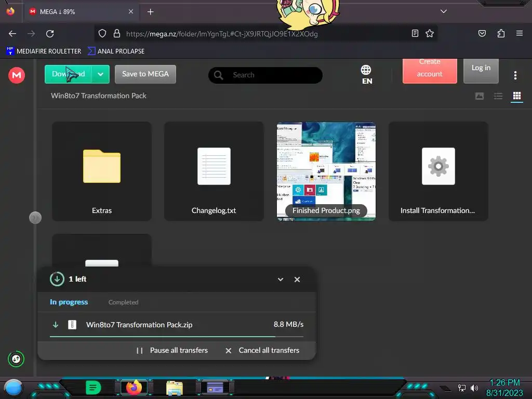Click the transfer activity icon in the sidebar
Viewport: 532px width, 399px height.
(16, 359)
